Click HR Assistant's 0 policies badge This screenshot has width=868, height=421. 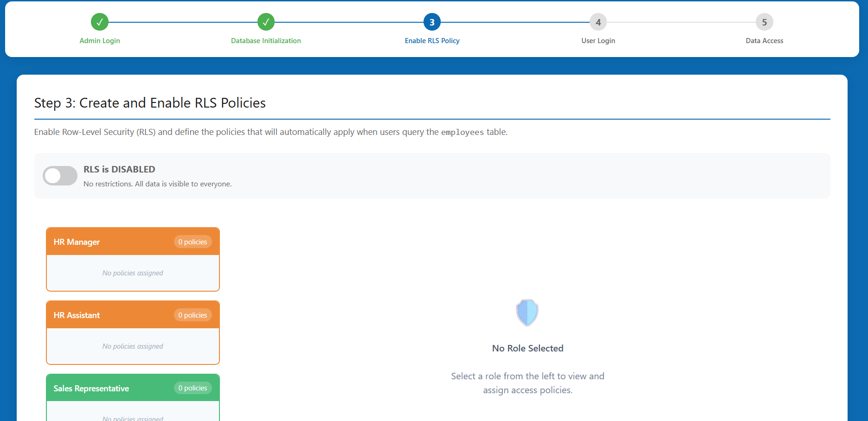[x=193, y=315]
